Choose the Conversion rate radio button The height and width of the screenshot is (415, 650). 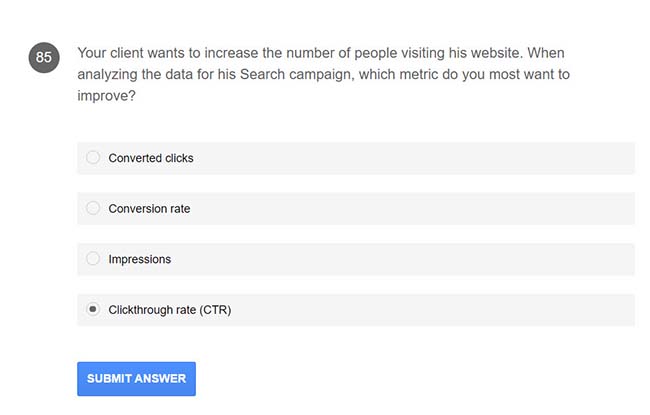coord(93,208)
